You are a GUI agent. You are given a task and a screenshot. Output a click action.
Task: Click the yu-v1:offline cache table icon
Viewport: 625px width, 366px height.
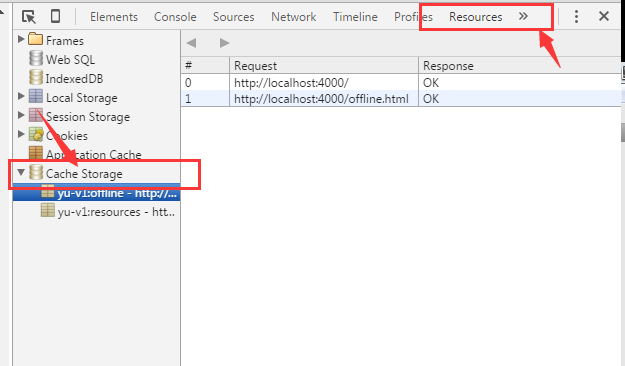pyautogui.click(x=48, y=192)
